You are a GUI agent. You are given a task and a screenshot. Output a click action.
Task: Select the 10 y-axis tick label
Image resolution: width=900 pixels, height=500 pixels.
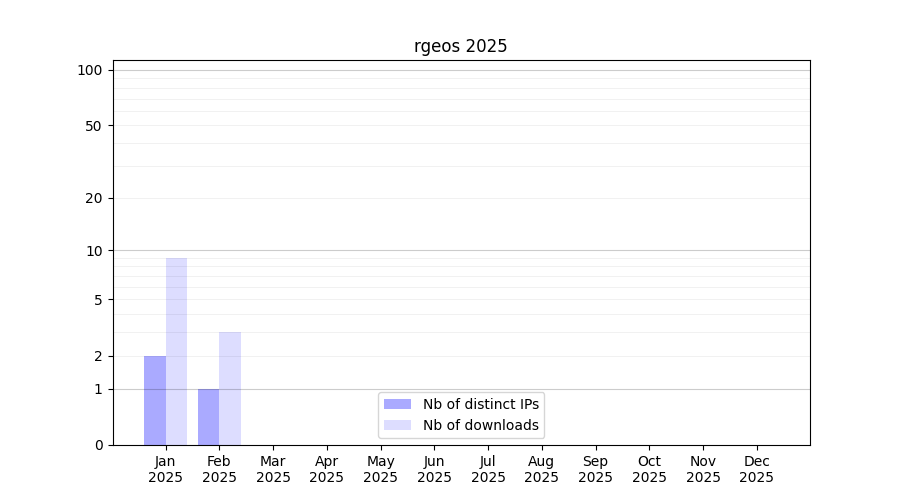(x=93, y=250)
